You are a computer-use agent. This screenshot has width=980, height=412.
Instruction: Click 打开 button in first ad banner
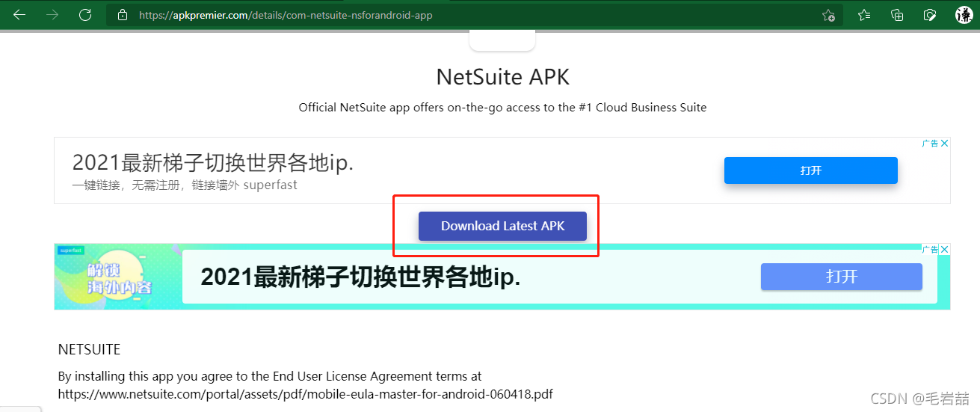[x=811, y=170]
